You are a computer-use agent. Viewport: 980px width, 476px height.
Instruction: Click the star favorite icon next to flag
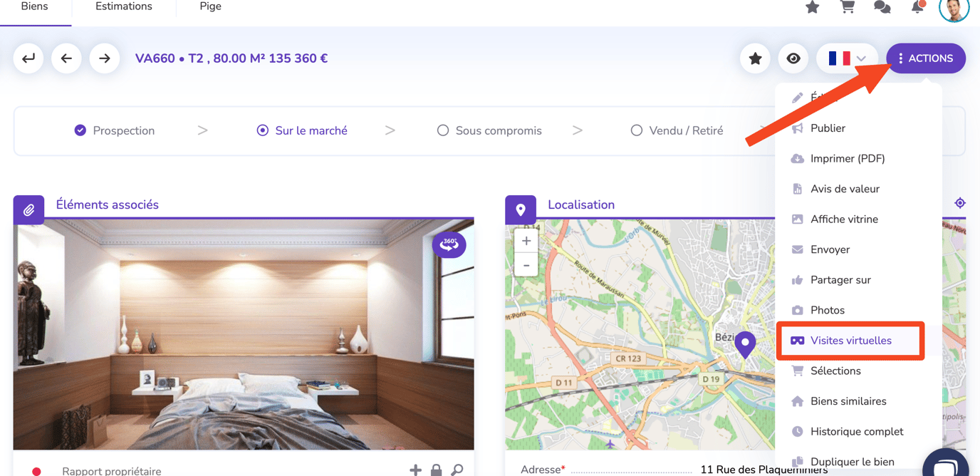point(755,58)
